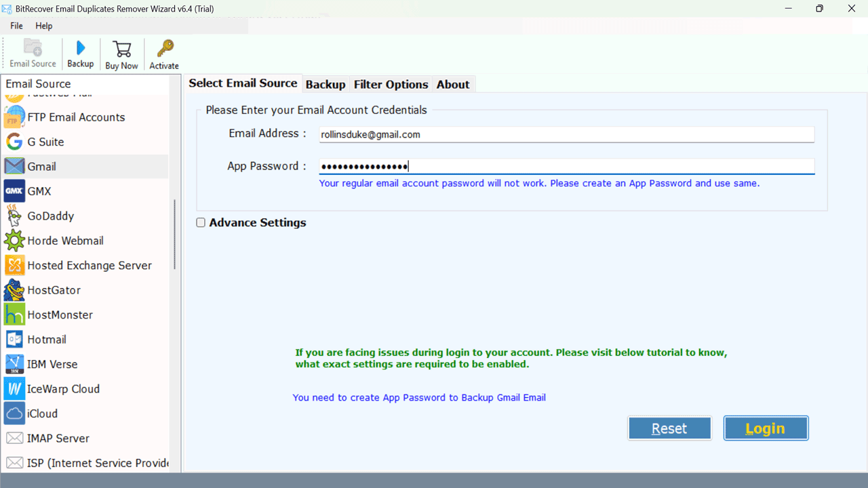
Task: Select the HostGator alligator icon
Action: click(14, 290)
